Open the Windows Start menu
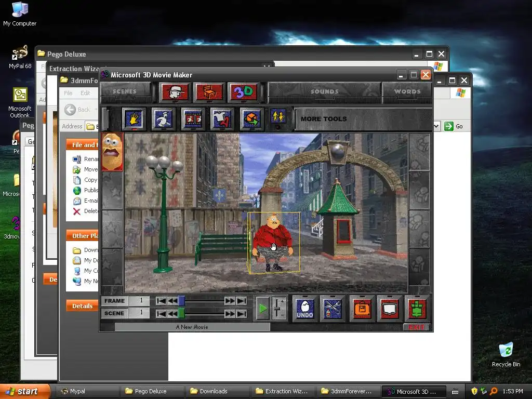Viewport: 532px width, 399px height. 25,391
